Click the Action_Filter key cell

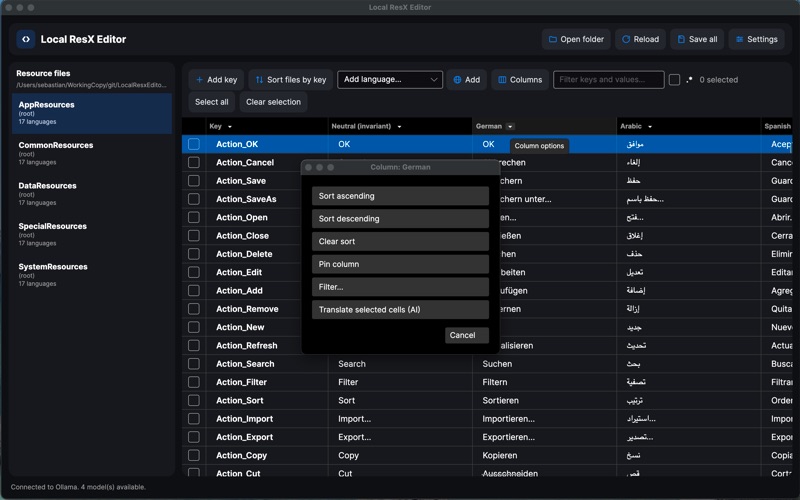point(267,382)
